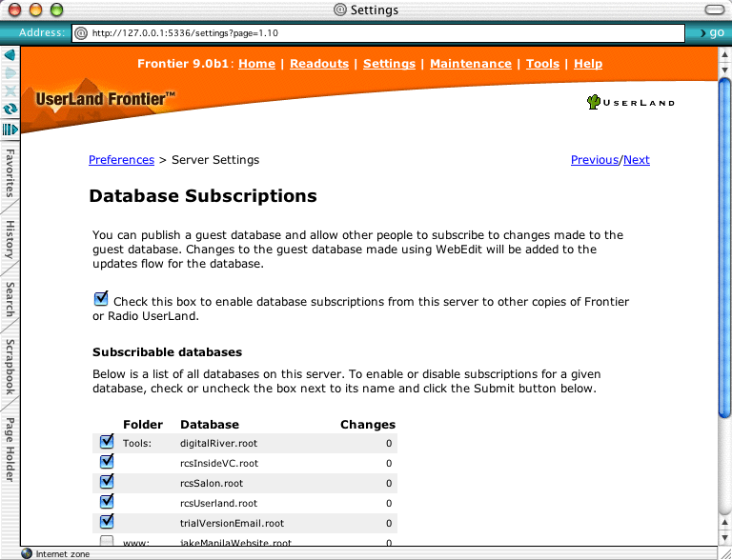Viewport: 732px width, 560px height.
Task: Uncheck the rcsUserland.root checkbox
Action: click(x=107, y=501)
